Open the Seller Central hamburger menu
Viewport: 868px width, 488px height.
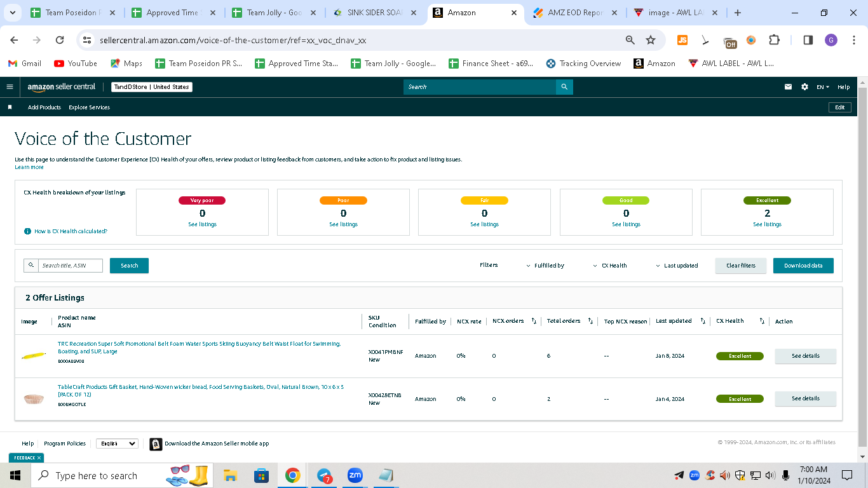(10, 87)
